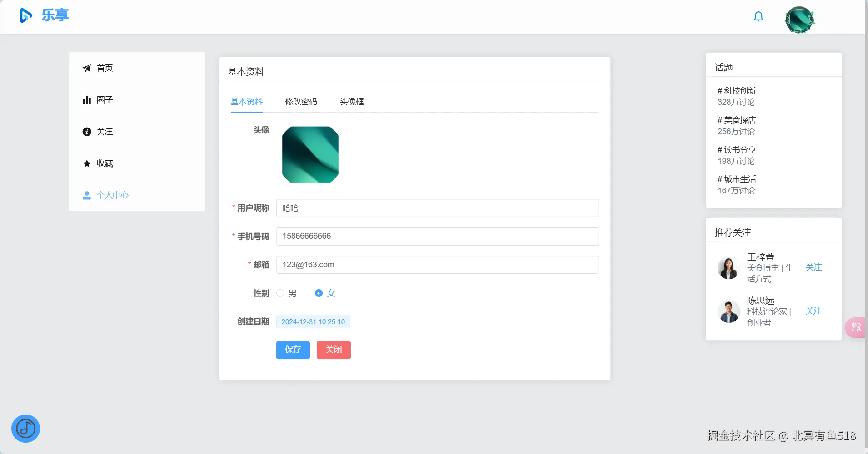Open the # 美食探店 topic

pyautogui.click(x=737, y=120)
